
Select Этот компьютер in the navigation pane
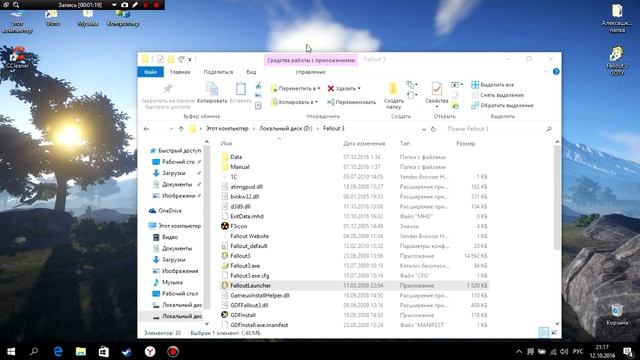click(x=175, y=226)
